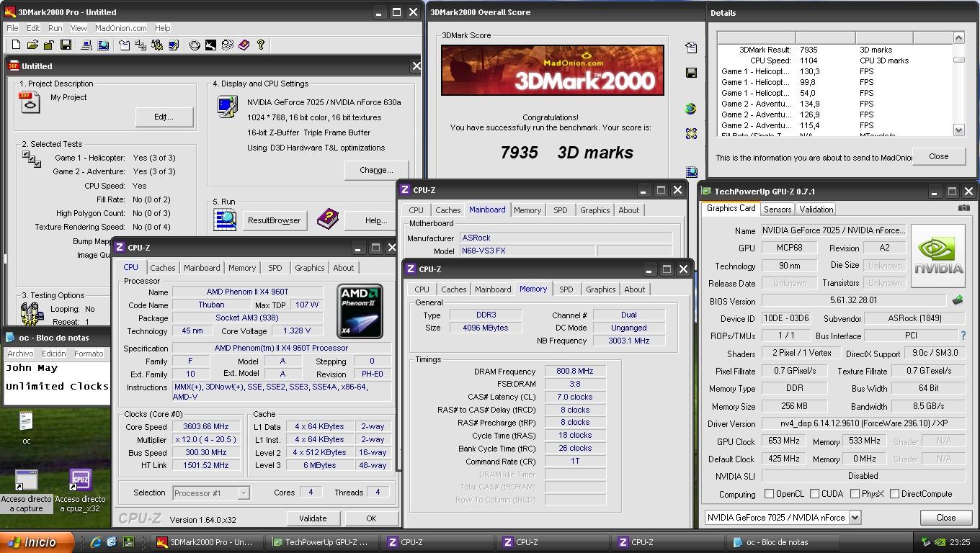Click the yellow question mark toolbar icon
Viewport: 980px width, 553px height.
click(261, 45)
